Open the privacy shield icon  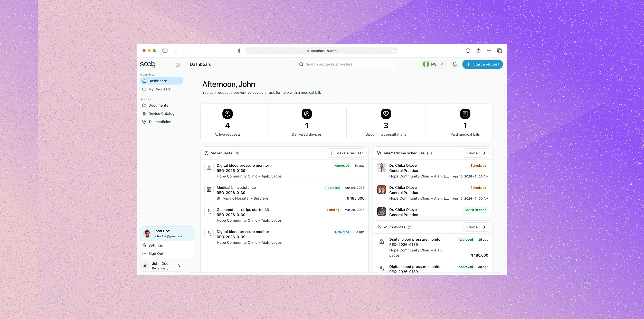tap(240, 51)
